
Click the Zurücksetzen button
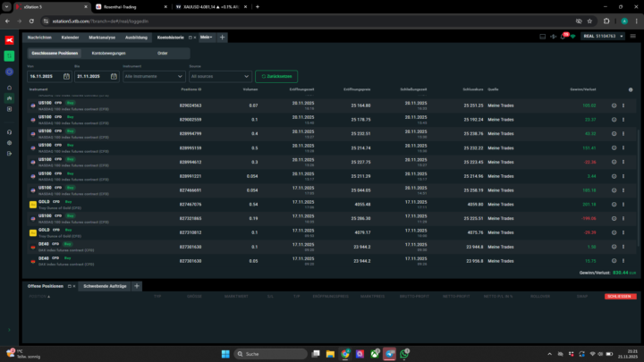(276, 76)
